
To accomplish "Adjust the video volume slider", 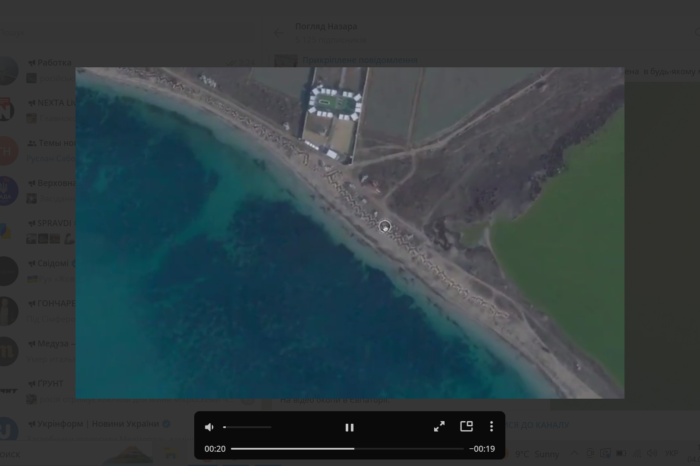I will (x=247, y=427).
